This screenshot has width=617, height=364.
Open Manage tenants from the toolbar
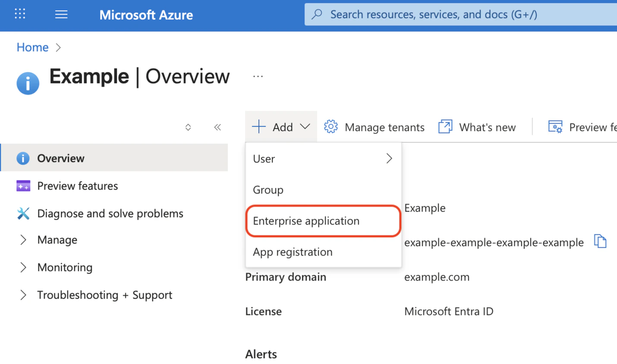pos(374,127)
